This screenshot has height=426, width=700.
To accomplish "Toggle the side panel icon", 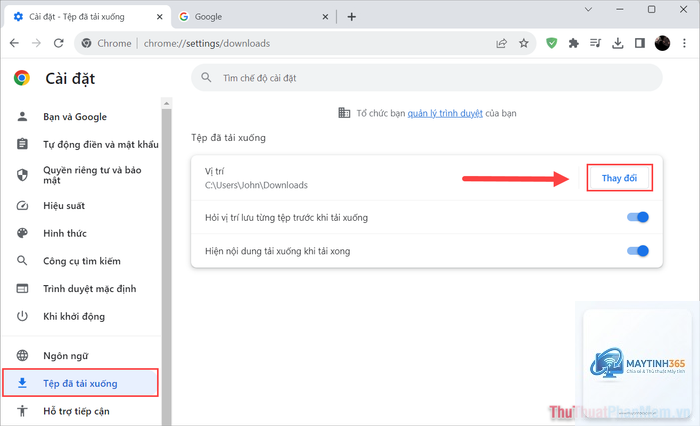I will pyautogui.click(x=640, y=43).
